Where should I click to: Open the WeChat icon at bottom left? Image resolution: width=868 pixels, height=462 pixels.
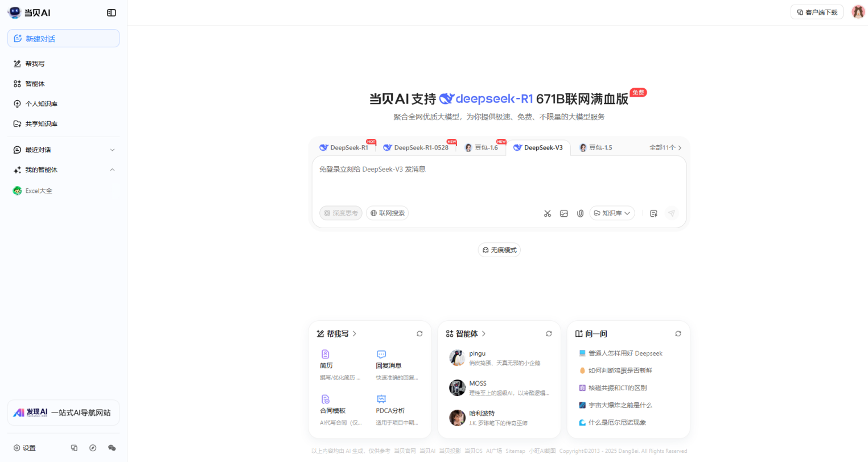point(112,448)
